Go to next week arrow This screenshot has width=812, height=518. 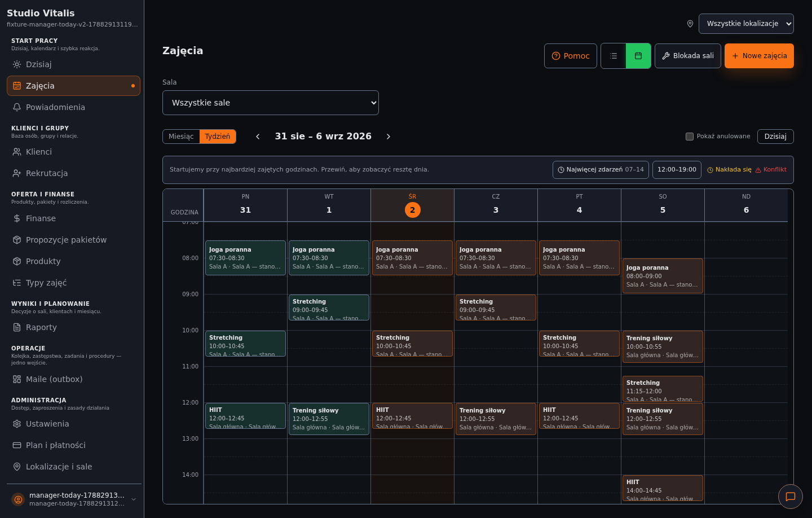[x=389, y=137]
